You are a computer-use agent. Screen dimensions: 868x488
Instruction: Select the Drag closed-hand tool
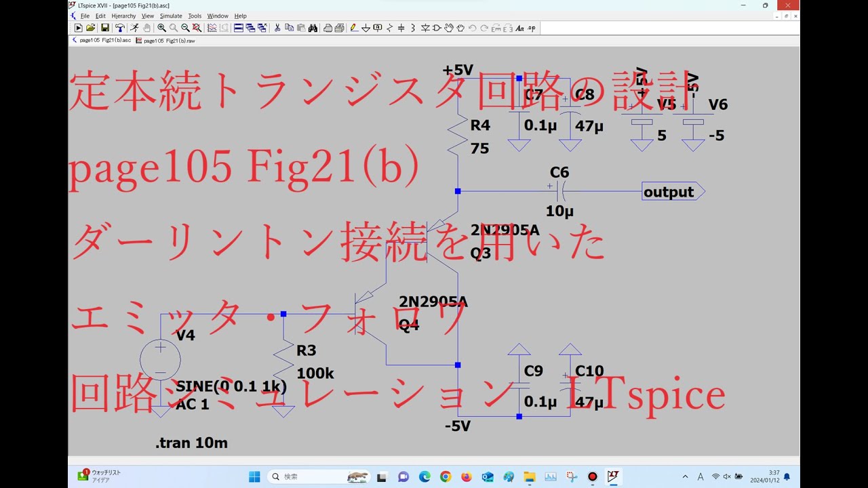(460, 28)
